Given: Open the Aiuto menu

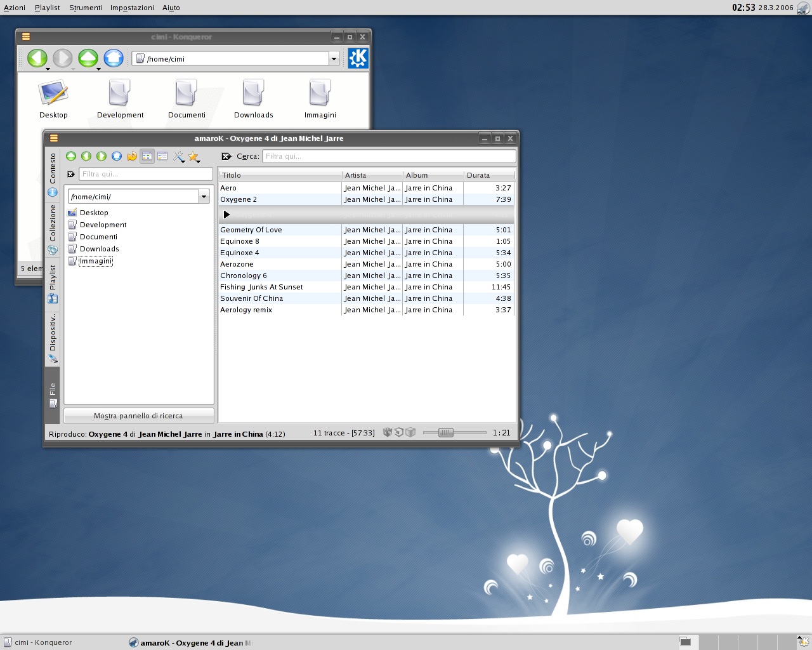Looking at the screenshot, I should [x=171, y=8].
